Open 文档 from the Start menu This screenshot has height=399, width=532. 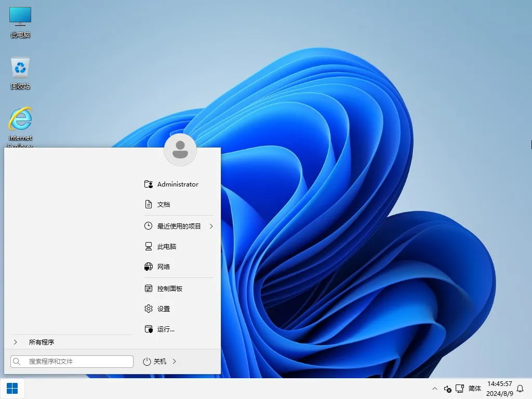pos(163,204)
